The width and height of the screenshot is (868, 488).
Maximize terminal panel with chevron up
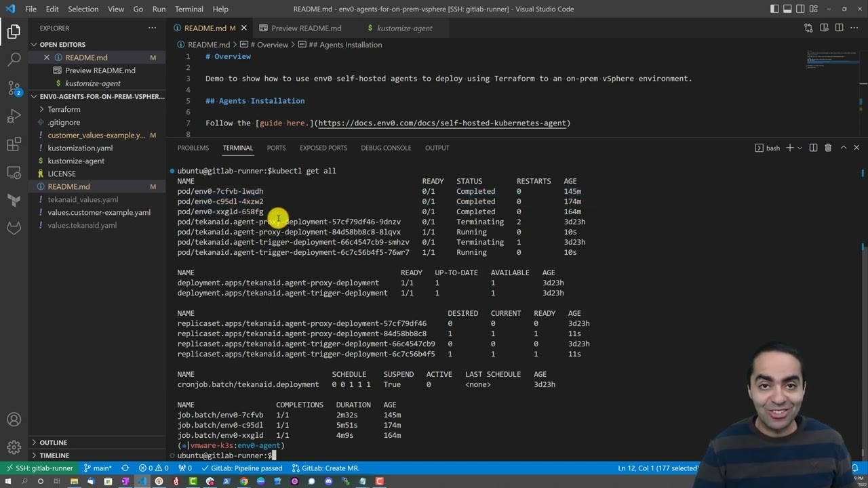click(x=844, y=148)
